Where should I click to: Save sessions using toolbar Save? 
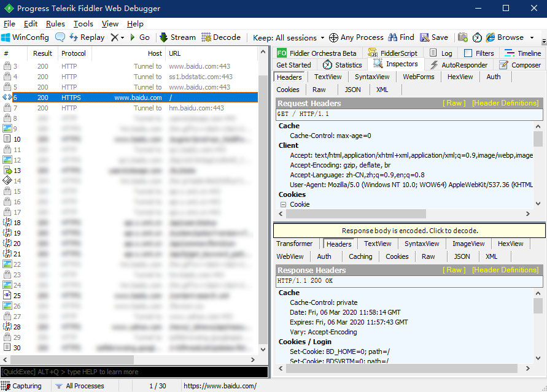click(x=434, y=37)
